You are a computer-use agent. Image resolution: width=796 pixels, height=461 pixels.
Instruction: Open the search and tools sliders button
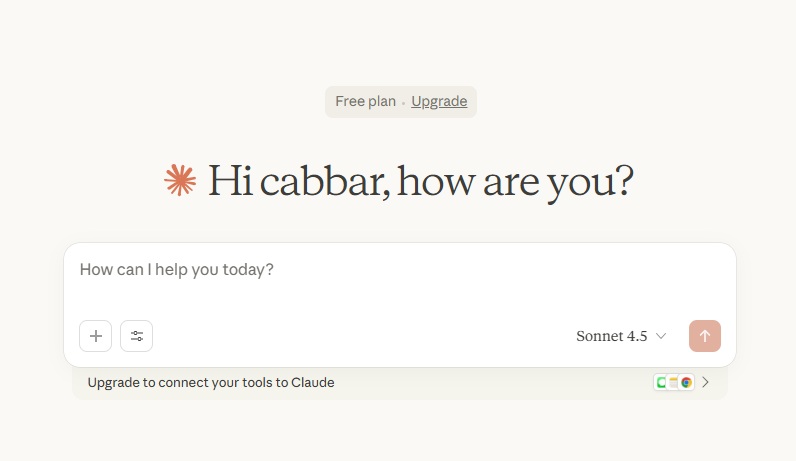click(x=137, y=336)
